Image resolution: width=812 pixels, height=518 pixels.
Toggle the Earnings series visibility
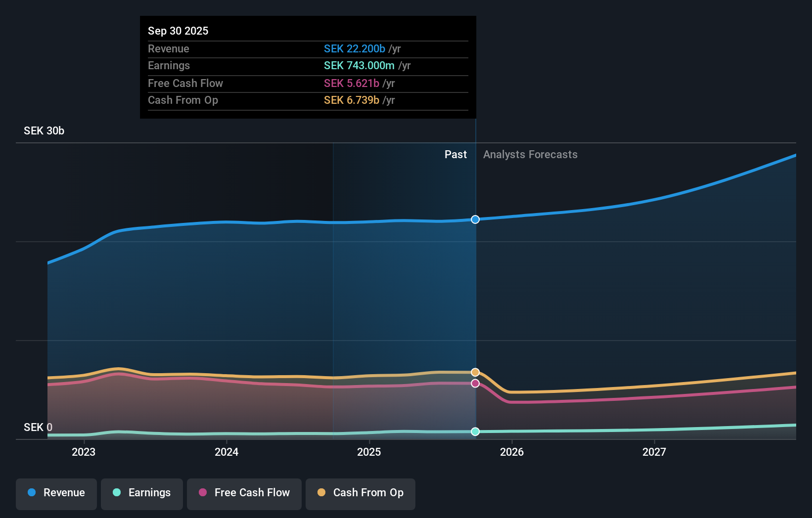(141, 493)
